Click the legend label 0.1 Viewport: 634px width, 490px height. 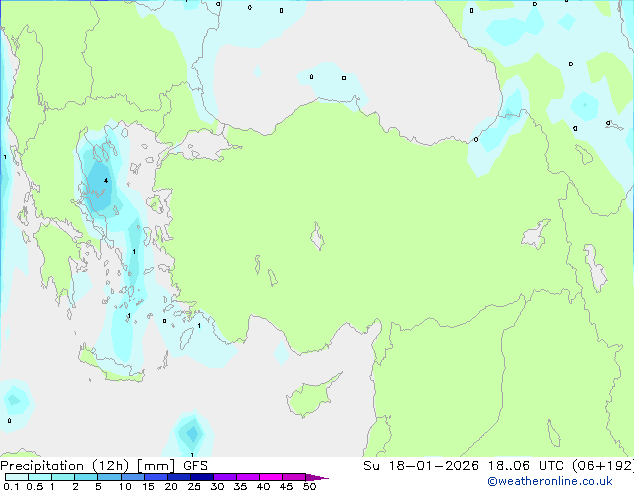(x=11, y=486)
